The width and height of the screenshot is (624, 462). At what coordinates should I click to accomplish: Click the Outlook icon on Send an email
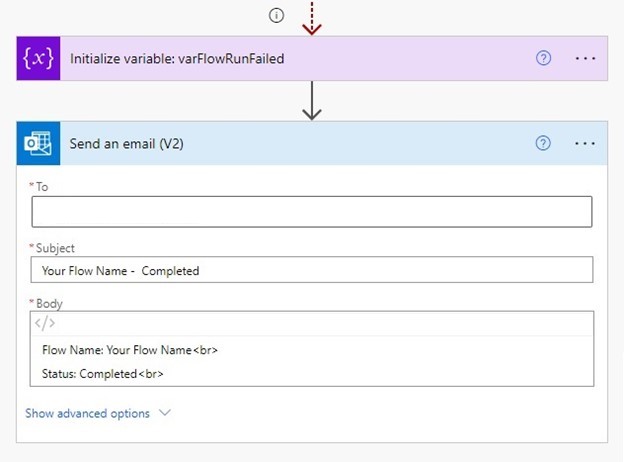[x=38, y=143]
